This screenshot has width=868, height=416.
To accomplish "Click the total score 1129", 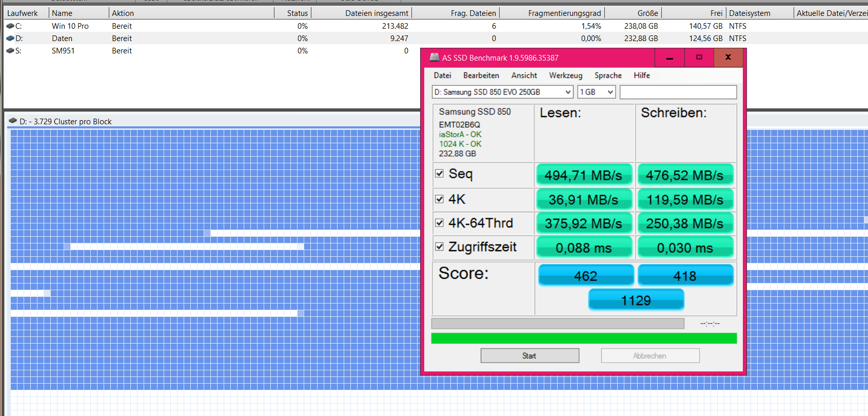I will click(x=636, y=300).
